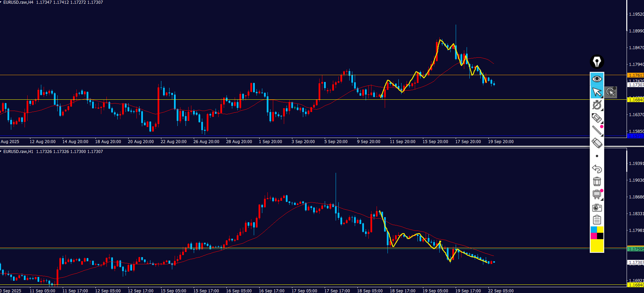
Task: Click the pen nib logo icon
Action: pyautogui.click(x=597, y=62)
